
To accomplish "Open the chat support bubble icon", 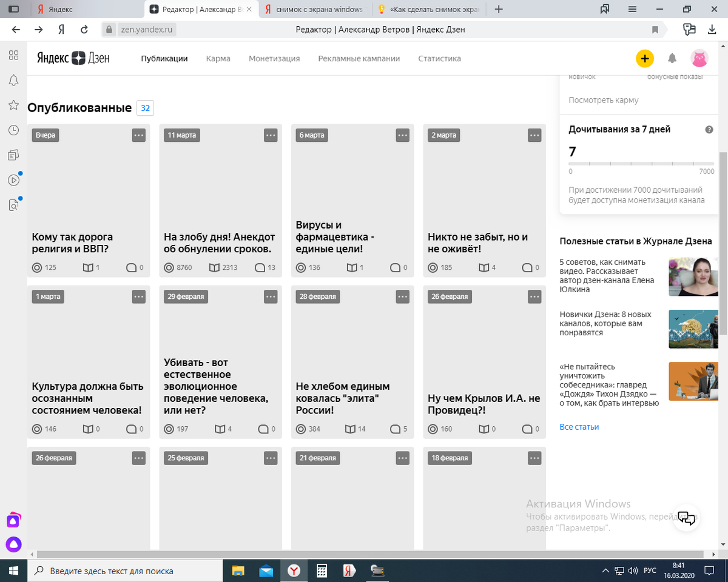I will tap(686, 518).
